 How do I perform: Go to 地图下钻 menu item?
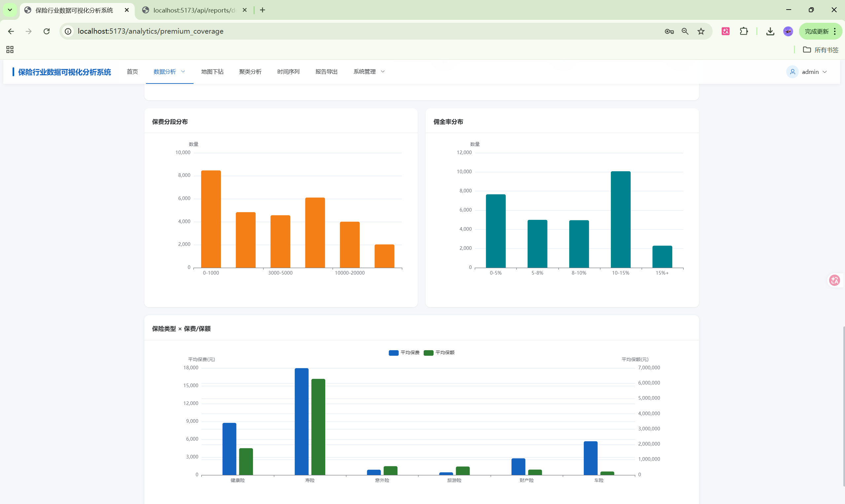pyautogui.click(x=212, y=72)
